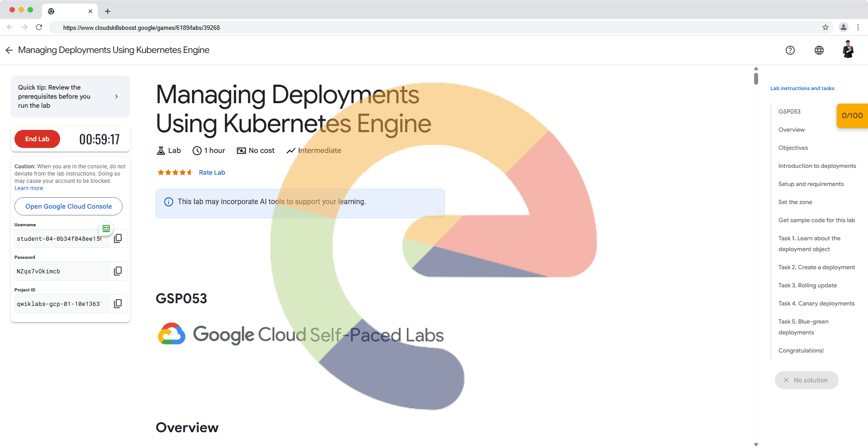Open the language globe icon
Screen dimensions: 868x448
click(x=819, y=50)
